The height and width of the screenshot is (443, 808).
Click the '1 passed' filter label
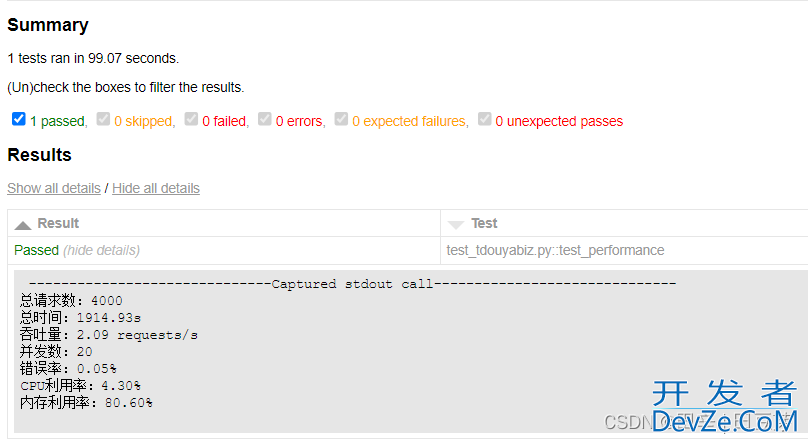[x=57, y=121]
